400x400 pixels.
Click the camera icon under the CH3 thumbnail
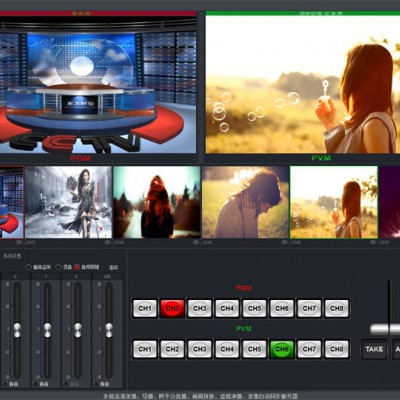(x=108, y=242)
